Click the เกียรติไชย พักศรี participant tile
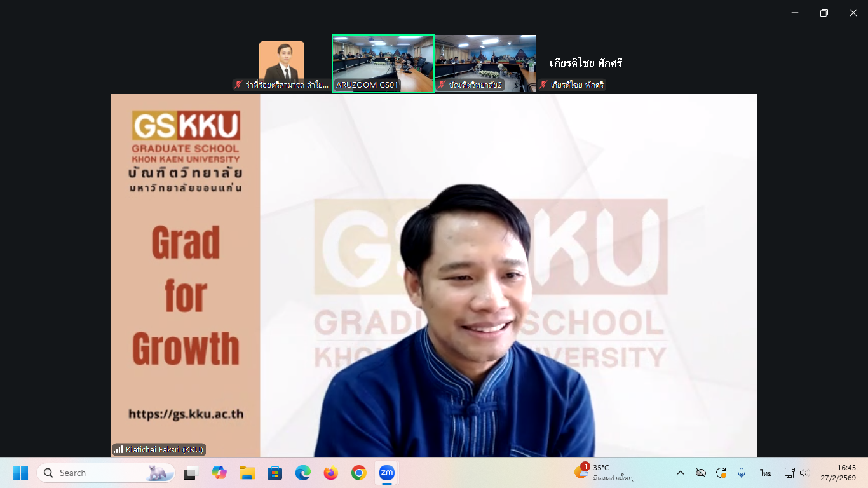 [x=585, y=64]
